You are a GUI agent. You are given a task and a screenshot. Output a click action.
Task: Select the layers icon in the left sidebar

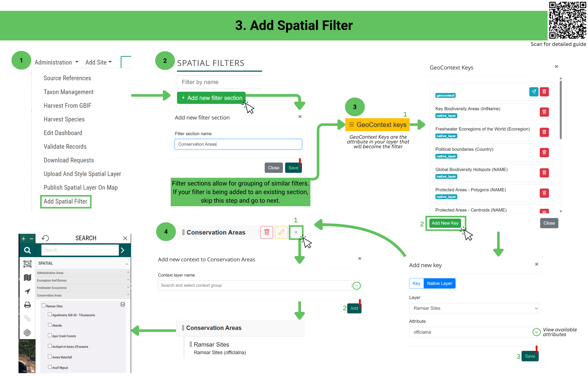(x=27, y=332)
